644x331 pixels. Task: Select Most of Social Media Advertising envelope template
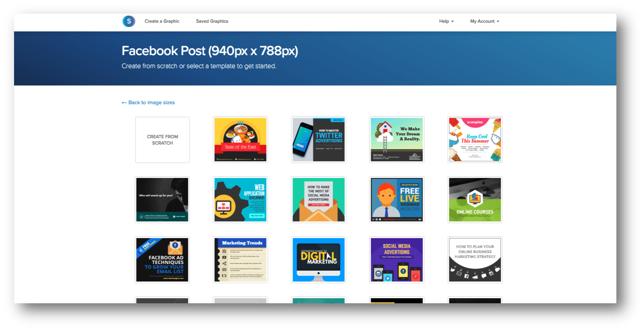pos(319,200)
